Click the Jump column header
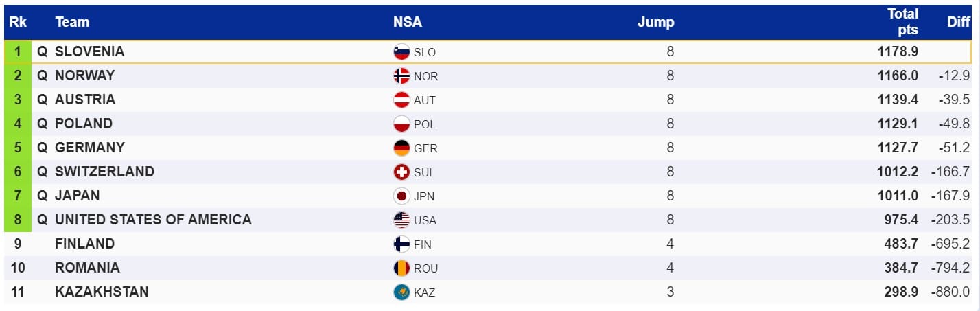This screenshot has height=311, width=980. coord(655,22)
